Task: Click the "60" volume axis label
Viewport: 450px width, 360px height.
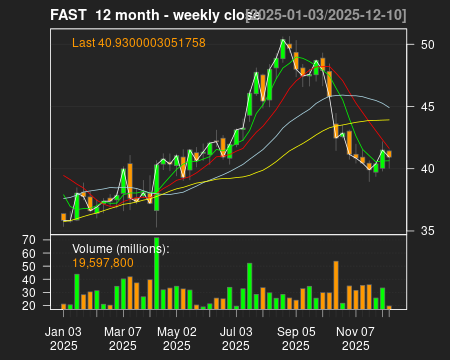Action: (x=29, y=254)
